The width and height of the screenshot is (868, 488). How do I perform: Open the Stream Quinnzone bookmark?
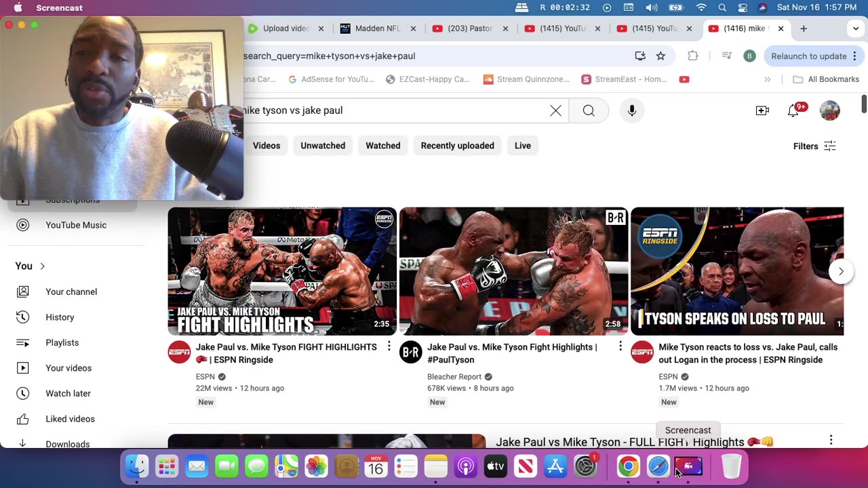526,79
